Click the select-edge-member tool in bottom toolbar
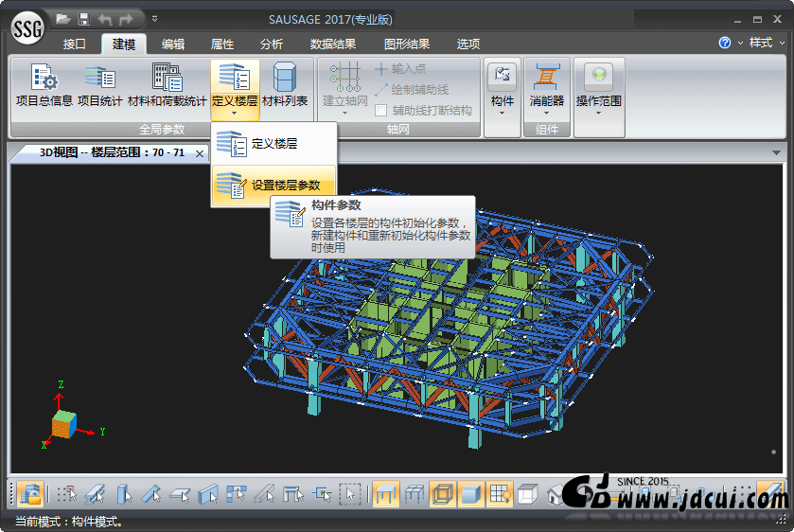This screenshot has height=532, width=794. click(237, 493)
